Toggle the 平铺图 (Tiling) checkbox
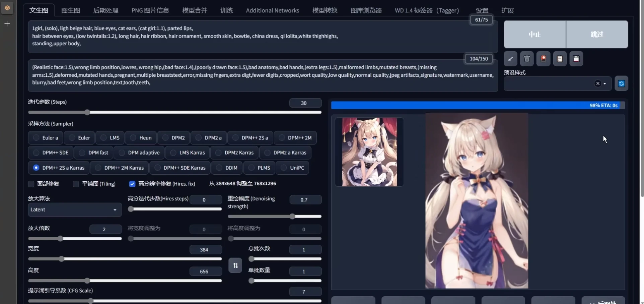The image size is (644, 304). pyautogui.click(x=75, y=184)
